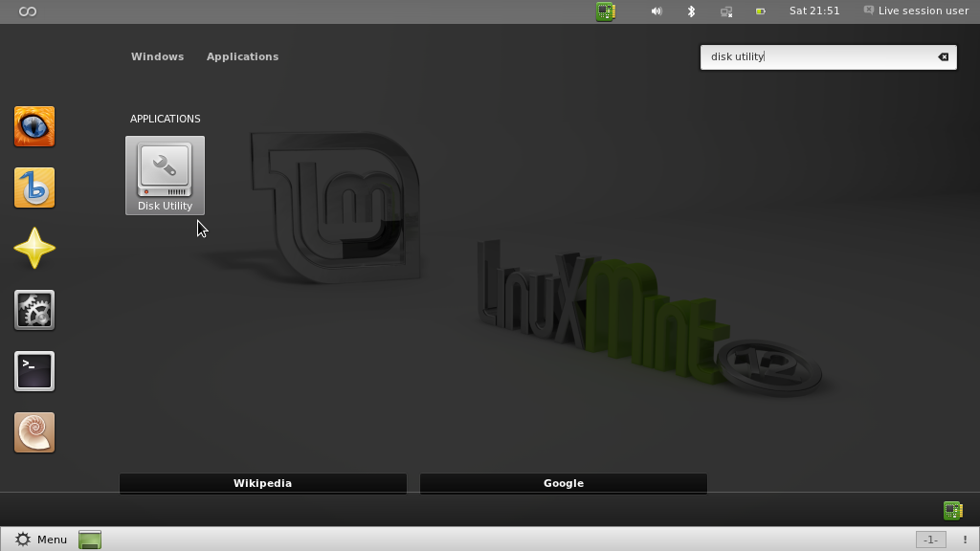Image resolution: width=980 pixels, height=551 pixels.
Task: Switch to the Applications view
Action: pyautogui.click(x=242, y=56)
